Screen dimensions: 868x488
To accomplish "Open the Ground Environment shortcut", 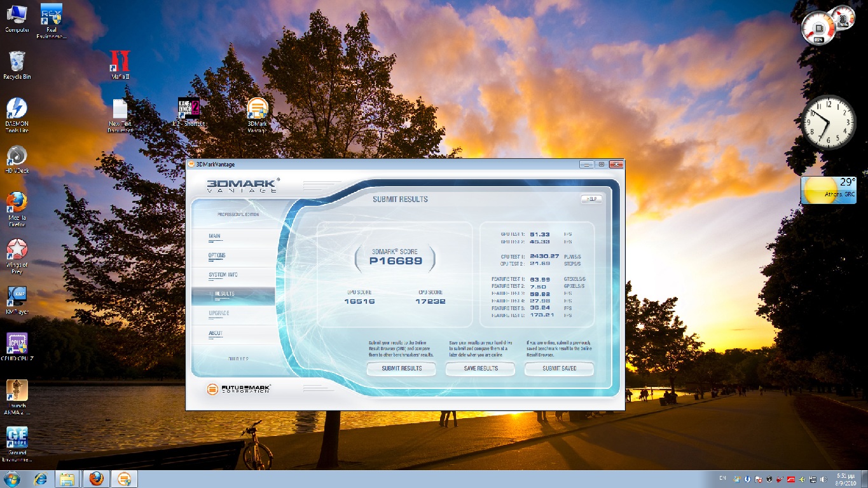I will [x=17, y=444].
